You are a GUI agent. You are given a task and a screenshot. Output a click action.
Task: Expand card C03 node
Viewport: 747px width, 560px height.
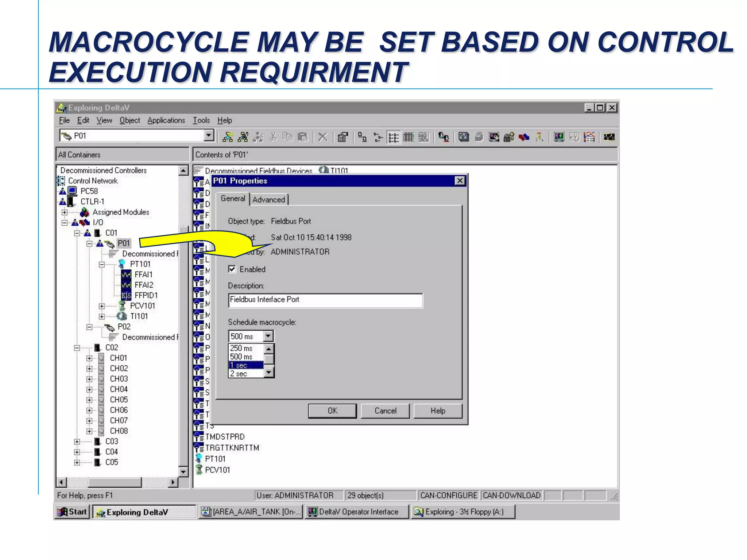[77, 442]
